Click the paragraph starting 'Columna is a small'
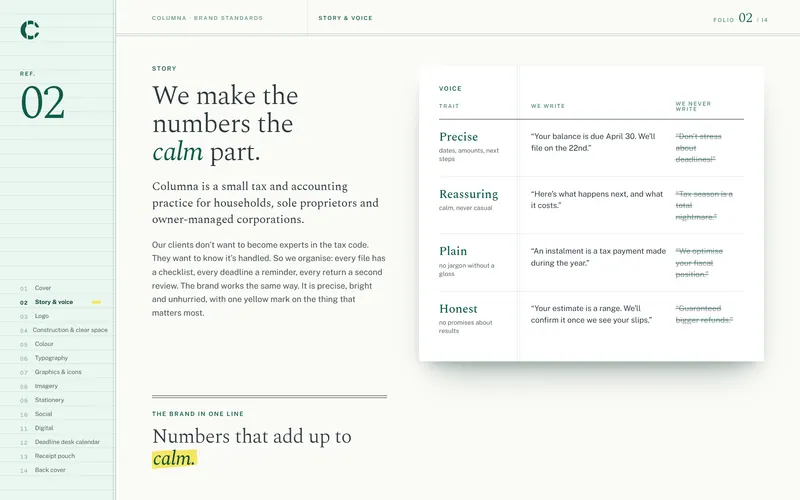The width and height of the screenshot is (800, 500). (x=265, y=203)
